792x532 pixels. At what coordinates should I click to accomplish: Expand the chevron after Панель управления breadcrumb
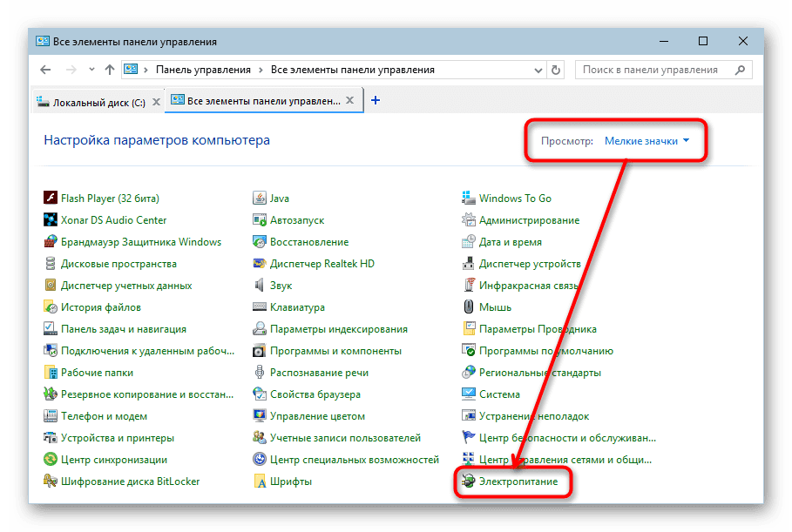(x=261, y=70)
